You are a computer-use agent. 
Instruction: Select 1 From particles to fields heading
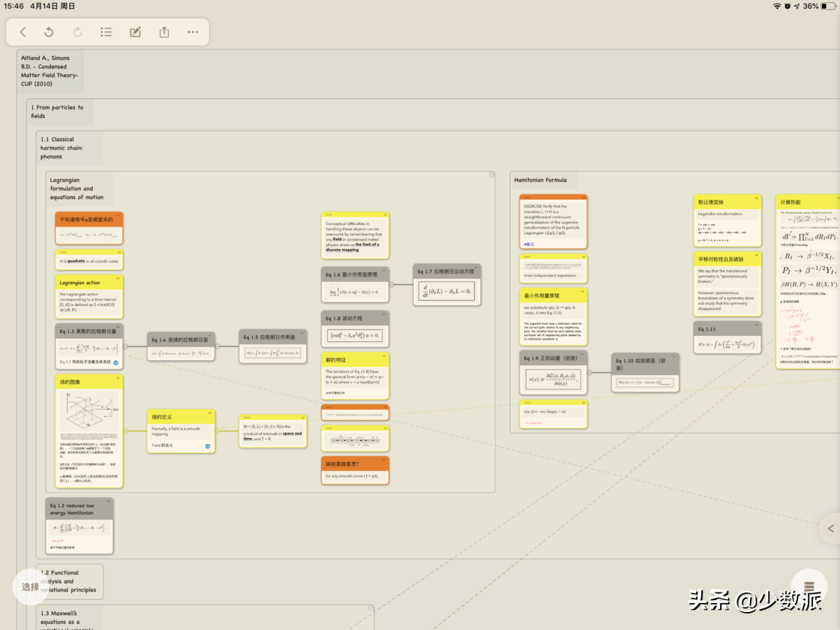pos(57,112)
